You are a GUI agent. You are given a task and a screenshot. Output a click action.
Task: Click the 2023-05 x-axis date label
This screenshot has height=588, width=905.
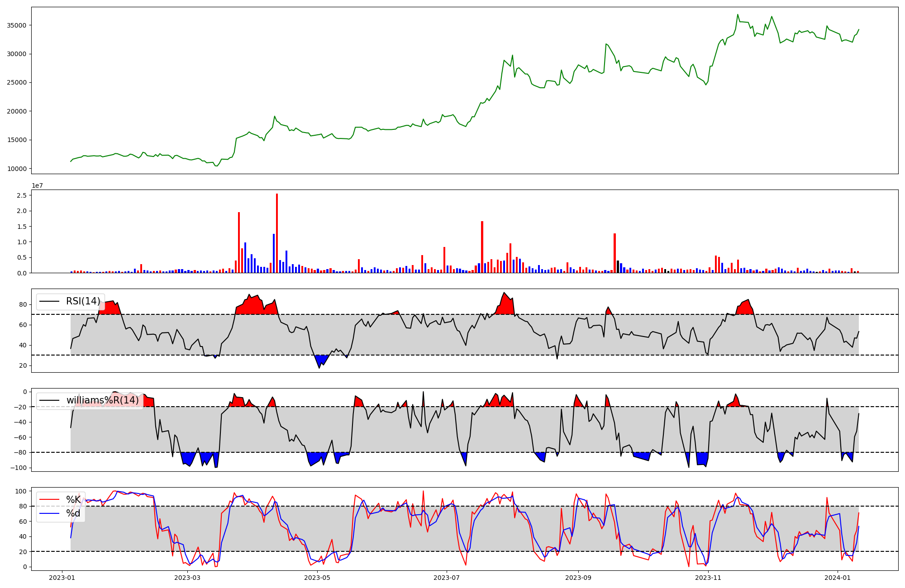point(317,578)
